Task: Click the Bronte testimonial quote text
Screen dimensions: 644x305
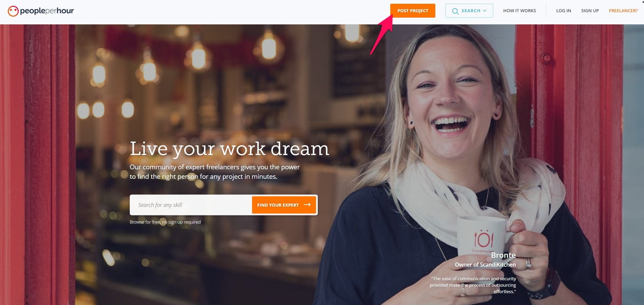Action: [473, 285]
